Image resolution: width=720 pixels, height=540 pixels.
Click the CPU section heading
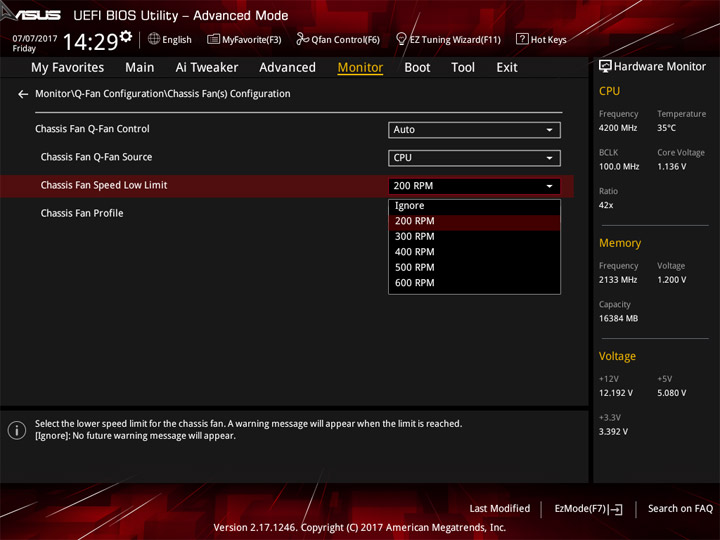(609, 91)
